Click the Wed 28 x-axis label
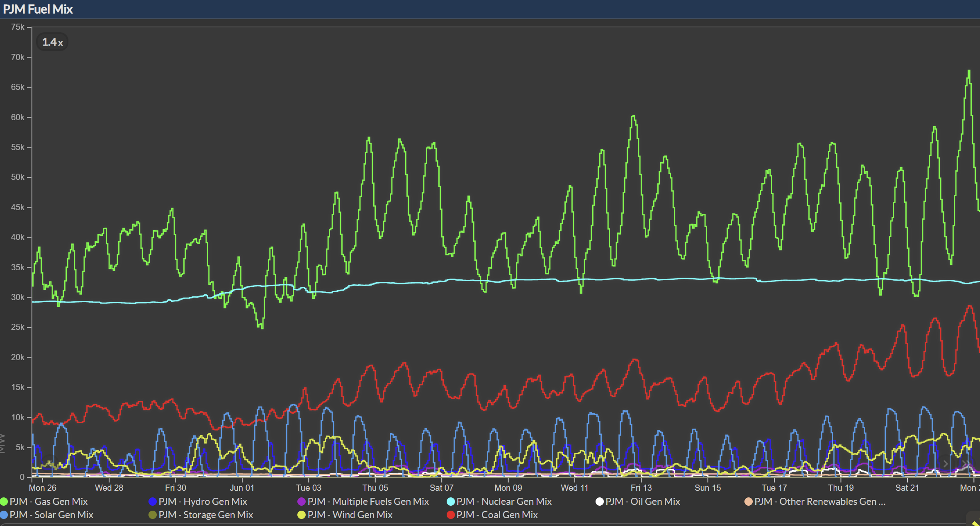 tap(109, 488)
